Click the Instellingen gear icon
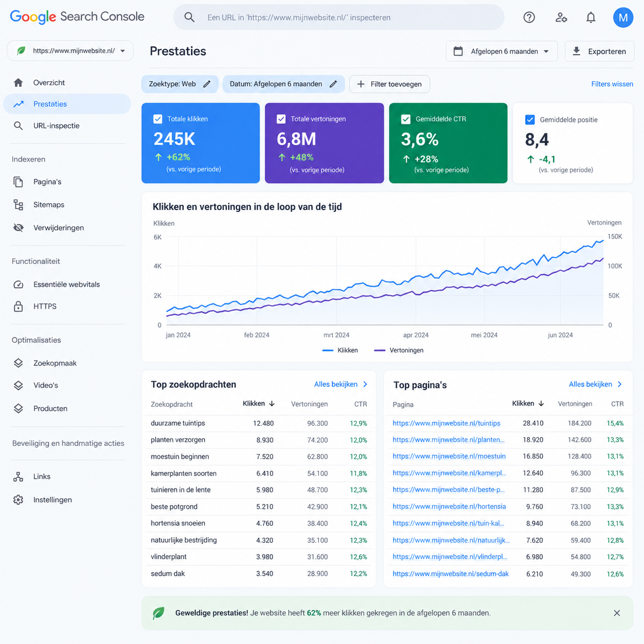Screen dimensions: 644x644 tap(18, 500)
